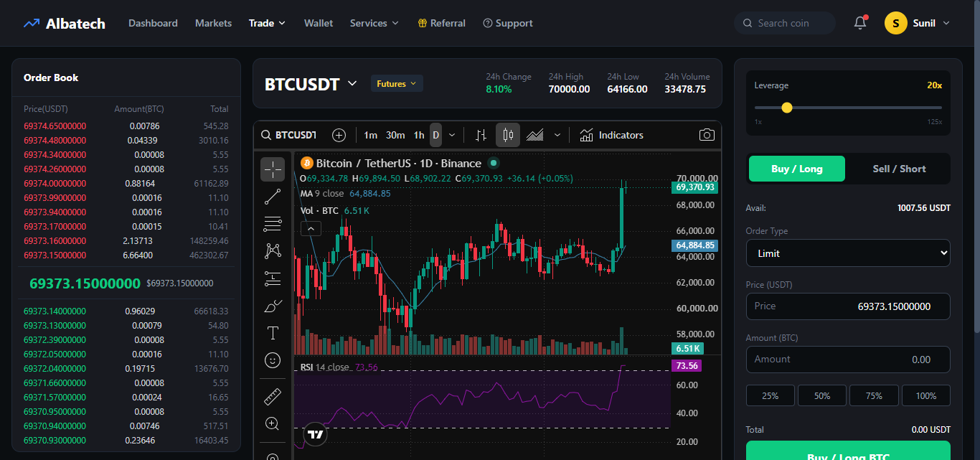Set 1m chart interval
Screen dimensions: 980x460
click(x=370, y=135)
